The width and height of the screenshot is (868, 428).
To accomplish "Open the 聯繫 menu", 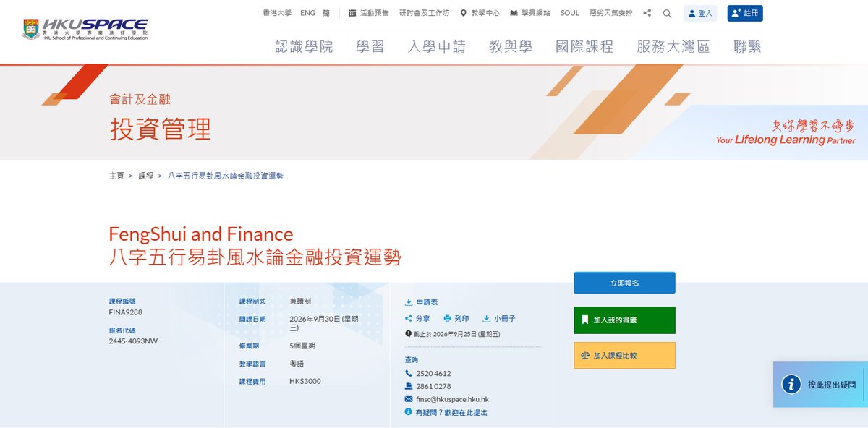I will click(x=747, y=47).
